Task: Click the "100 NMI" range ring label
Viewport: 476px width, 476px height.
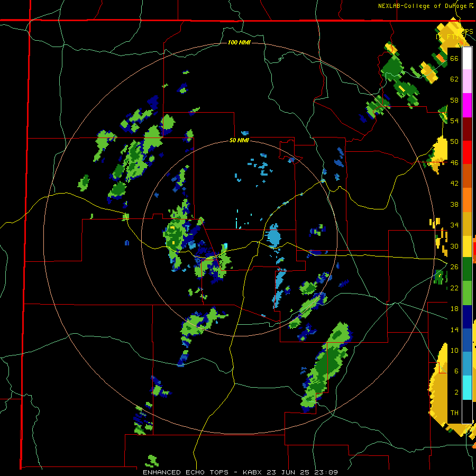Action: [x=239, y=42]
